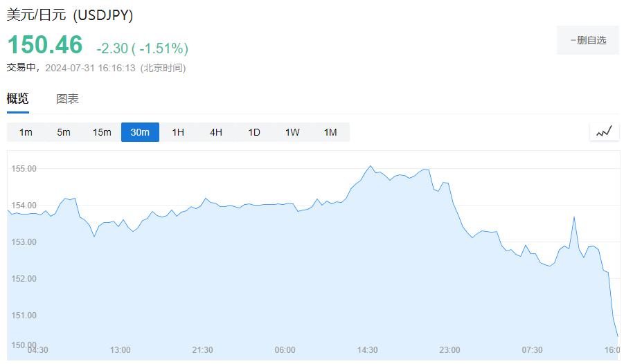Image resolution: width=624 pixels, height=364 pixels.
Task: Choose the 1W weekly interval
Action: (x=292, y=132)
